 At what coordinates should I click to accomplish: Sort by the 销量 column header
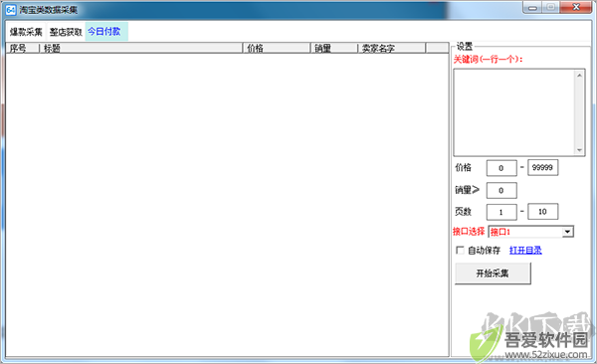334,48
